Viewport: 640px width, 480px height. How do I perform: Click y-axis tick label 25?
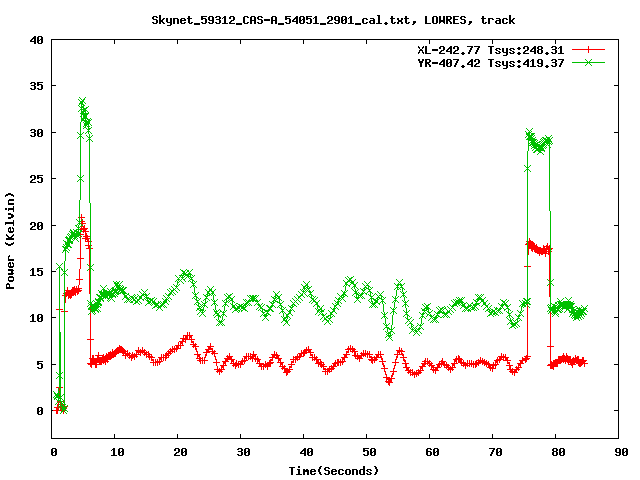(x=36, y=179)
